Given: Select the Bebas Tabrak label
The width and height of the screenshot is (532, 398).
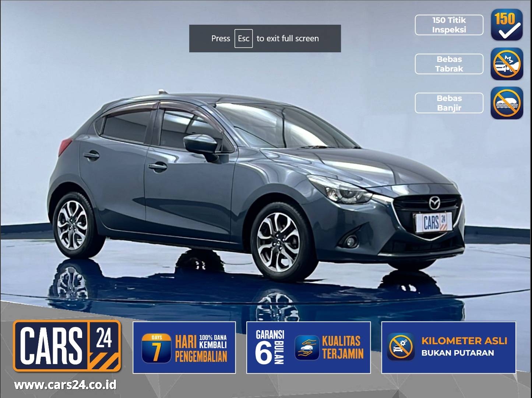Looking at the screenshot, I should coord(449,64).
